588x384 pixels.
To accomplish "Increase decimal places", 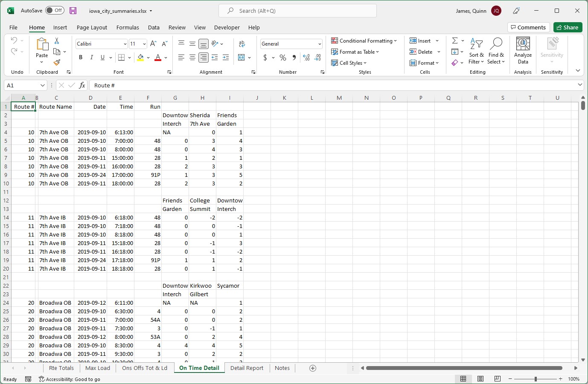I will 307,57.
